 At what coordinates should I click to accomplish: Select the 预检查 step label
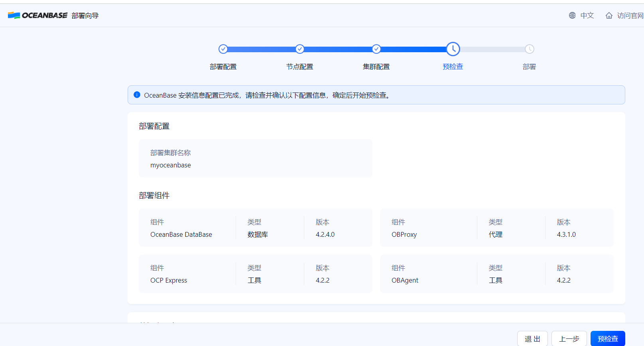(x=453, y=67)
